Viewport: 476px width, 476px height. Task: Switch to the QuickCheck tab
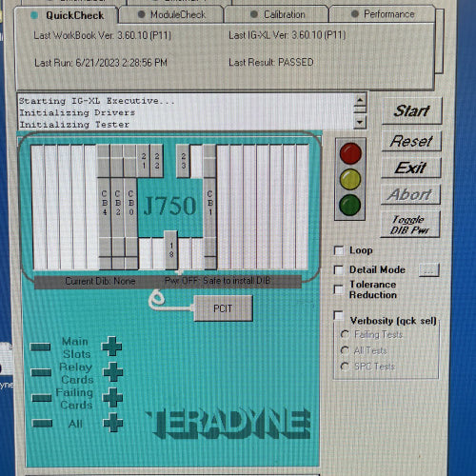pyautogui.click(x=67, y=15)
